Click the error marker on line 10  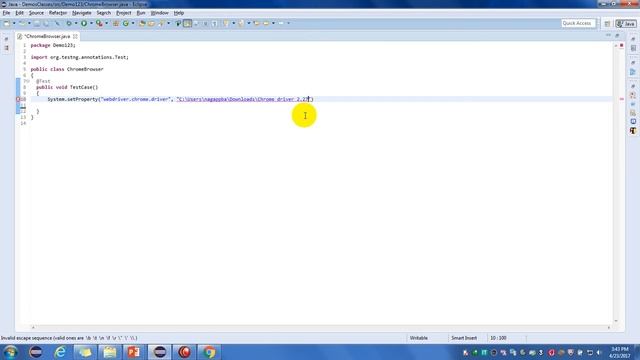point(18,99)
